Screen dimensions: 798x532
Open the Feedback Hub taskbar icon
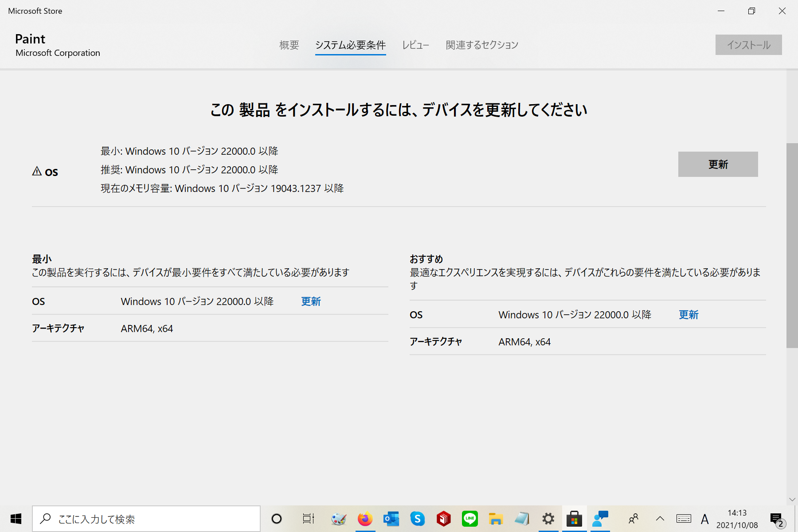point(600,519)
